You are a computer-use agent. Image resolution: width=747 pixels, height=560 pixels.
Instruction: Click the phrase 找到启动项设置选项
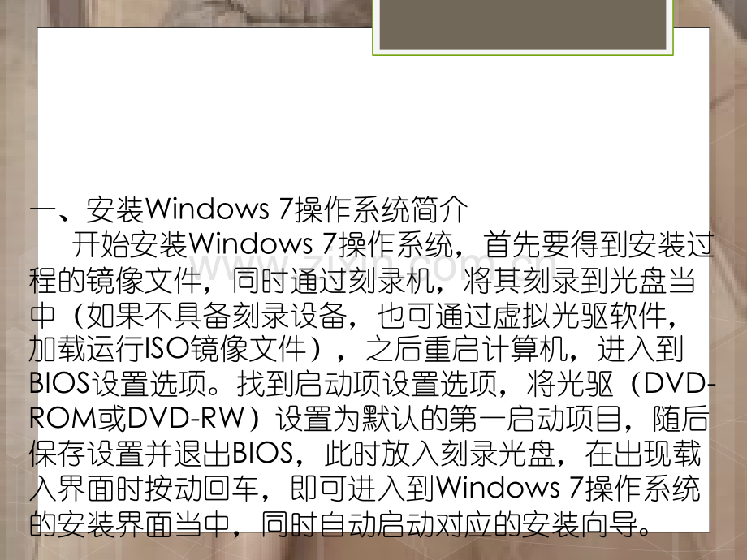[367, 384]
